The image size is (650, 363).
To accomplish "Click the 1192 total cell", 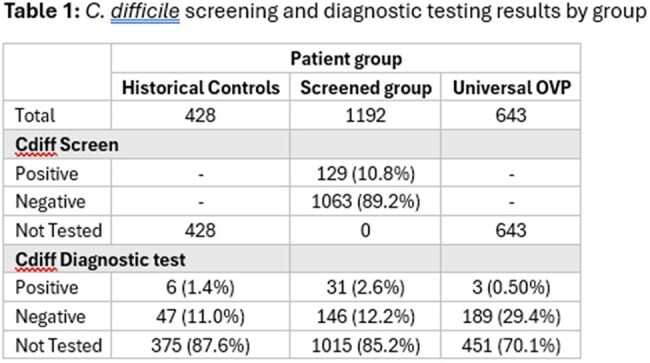I will pos(366,115).
